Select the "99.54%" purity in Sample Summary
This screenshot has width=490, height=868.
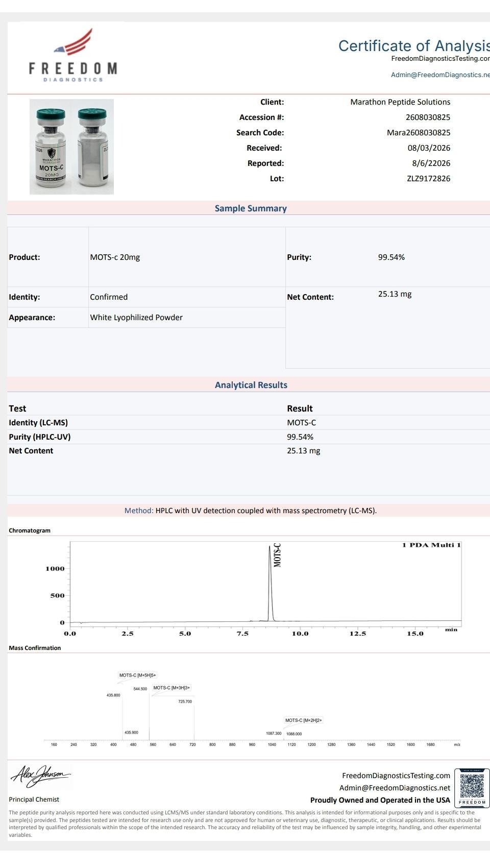tap(391, 257)
